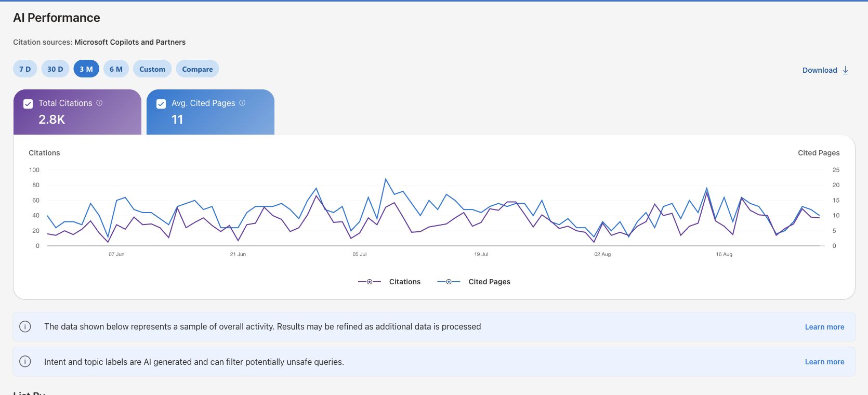Click the 19 Jul axis label

coord(481,254)
